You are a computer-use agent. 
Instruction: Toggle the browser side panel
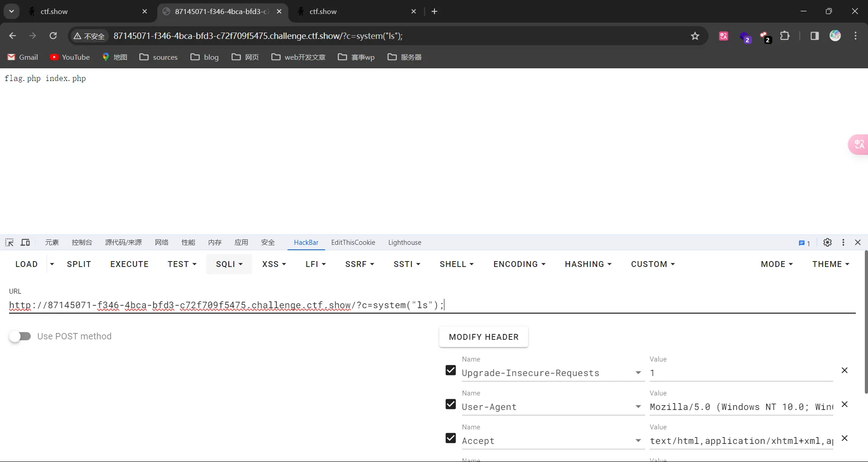point(815,36)
